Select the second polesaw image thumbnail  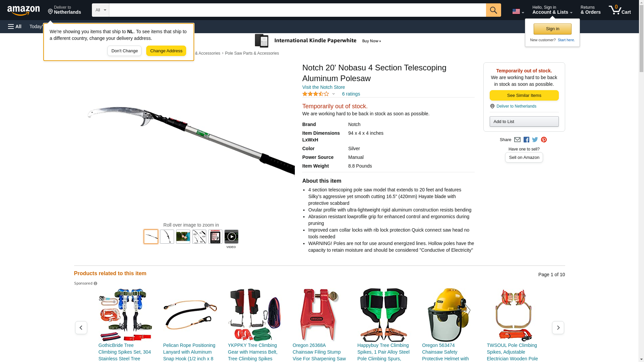(x=167, y=237)
